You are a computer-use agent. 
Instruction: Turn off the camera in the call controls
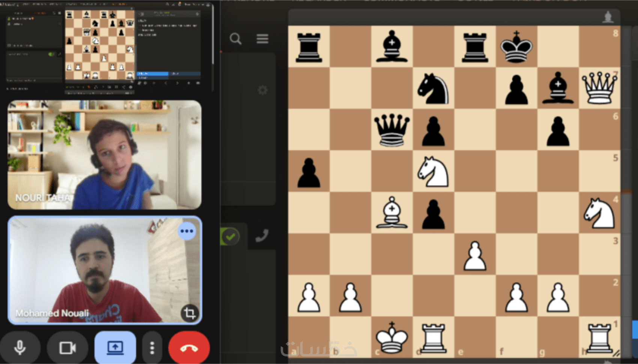[x=68, y=348]
